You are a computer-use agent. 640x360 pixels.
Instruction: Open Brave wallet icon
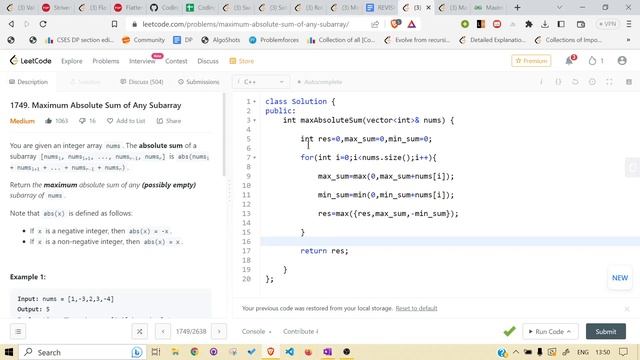tap(581, 24)
